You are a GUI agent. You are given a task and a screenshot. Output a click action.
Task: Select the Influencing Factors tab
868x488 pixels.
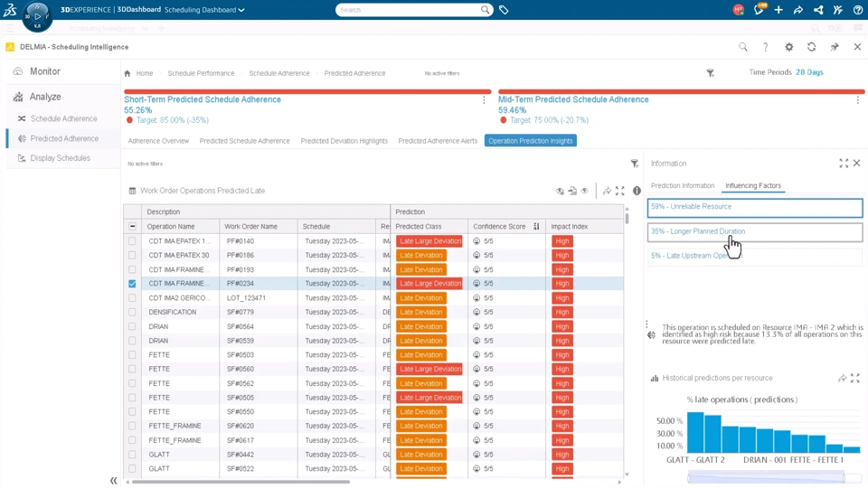[x=753, y=186]
